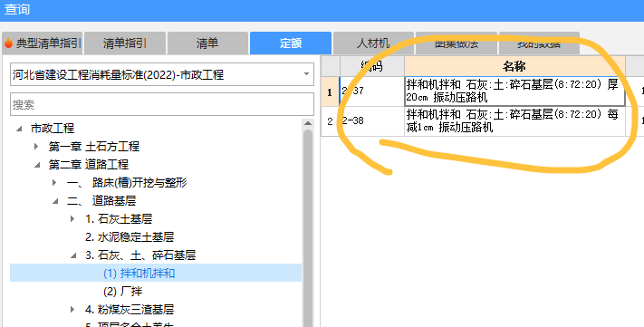Screen dimensions: 644x327
Task: Click the 名称 column header
Action: [514, 66]
